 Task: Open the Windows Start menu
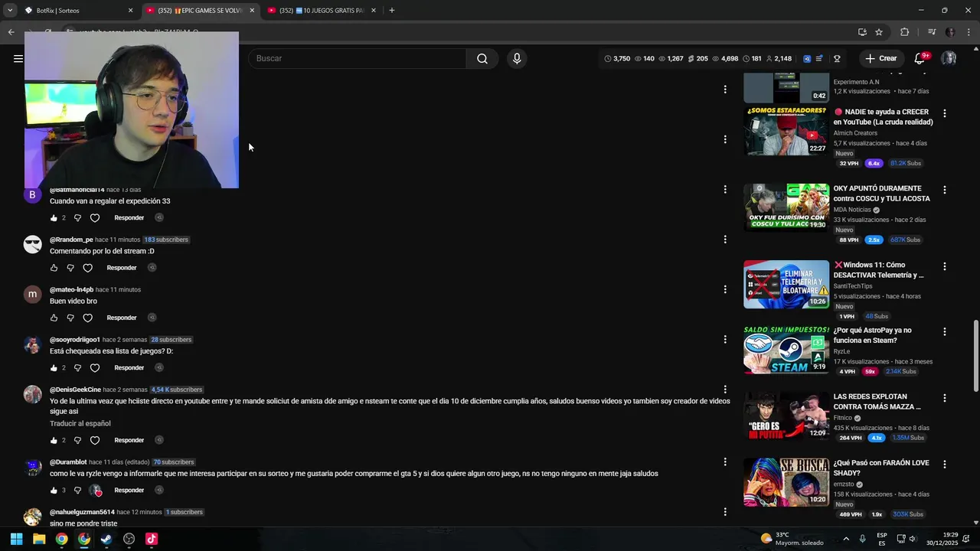coord(16,539)
